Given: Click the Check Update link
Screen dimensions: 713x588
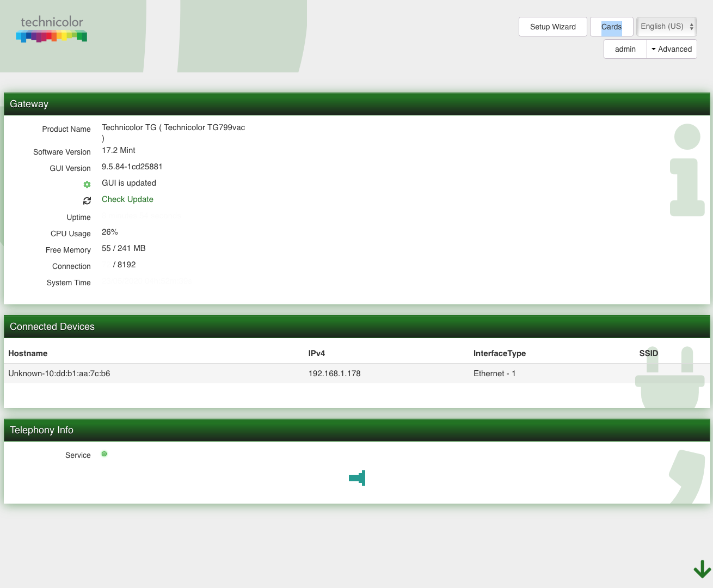Looking at the screenshot, I should (x=127, y=199).
